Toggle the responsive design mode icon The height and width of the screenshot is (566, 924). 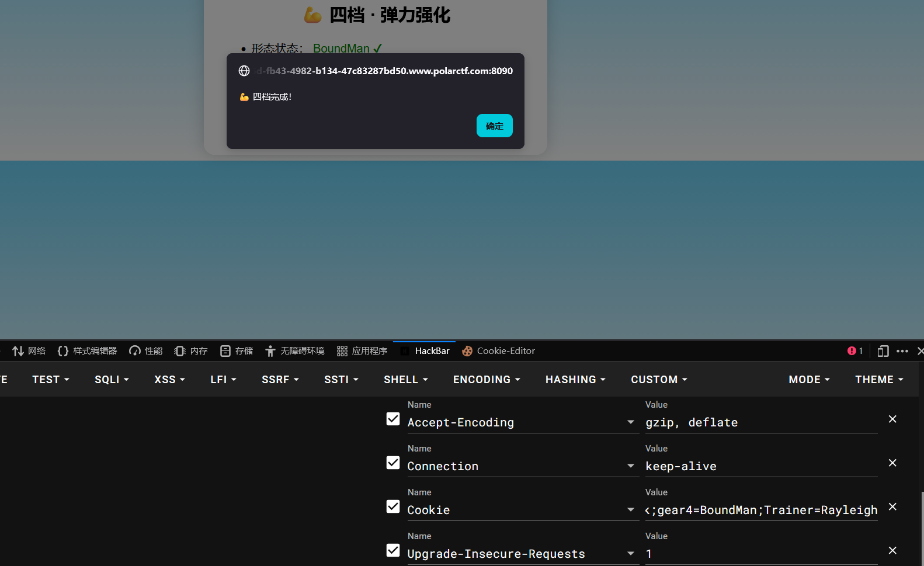(x=883, y=351)
